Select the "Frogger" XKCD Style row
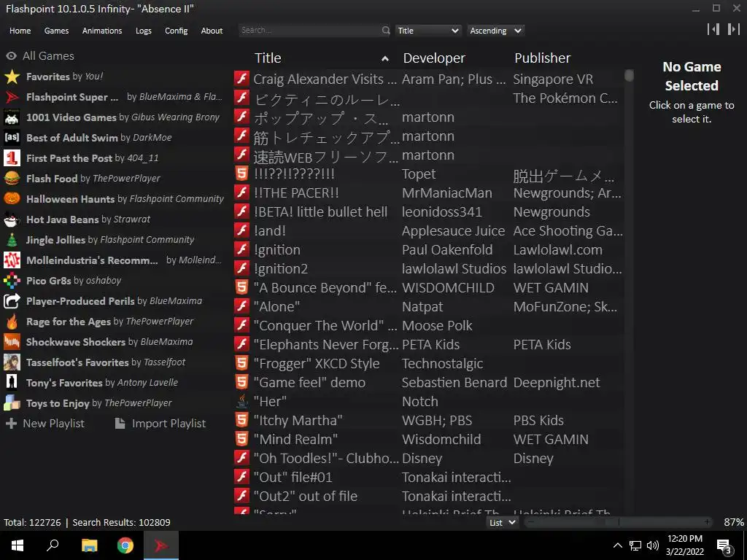Viewport: 747px width, 560px height. pos(428,363)
